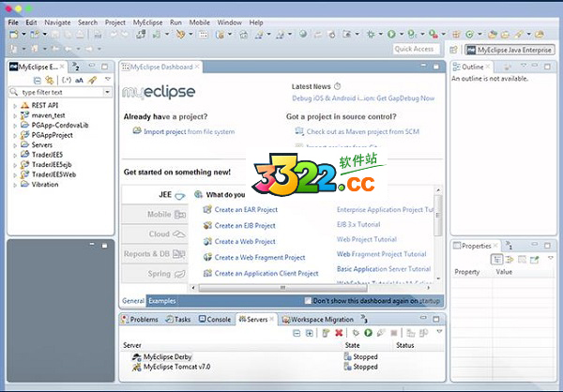The height and width of the screenshot is (392, 563).
Task: Expand the REST API project node
Action: click(15, 106)
